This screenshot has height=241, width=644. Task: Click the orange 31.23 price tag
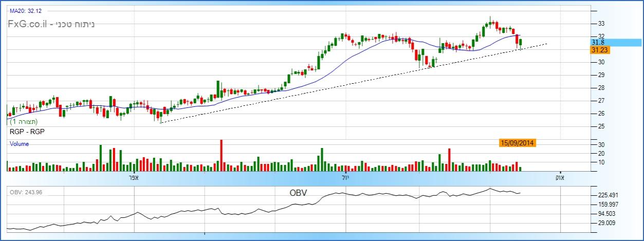pyautogui.click(x=600, y=50)
